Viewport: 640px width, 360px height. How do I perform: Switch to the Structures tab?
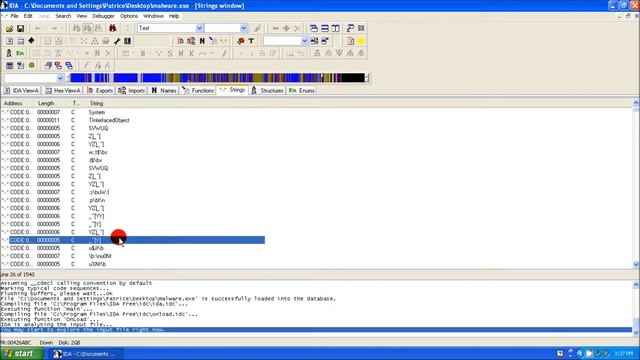coord(267,91)
